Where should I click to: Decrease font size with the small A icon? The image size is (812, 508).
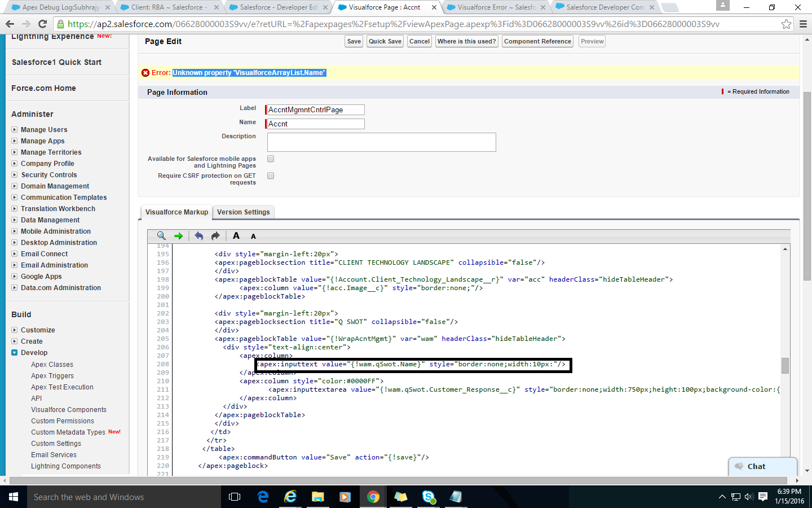tap(253, 237)
